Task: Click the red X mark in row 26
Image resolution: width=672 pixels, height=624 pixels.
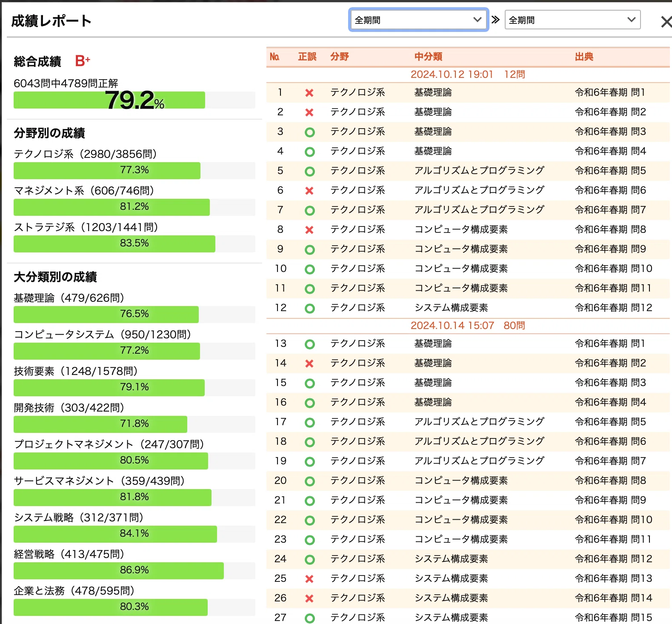Action: coord(309,598)
